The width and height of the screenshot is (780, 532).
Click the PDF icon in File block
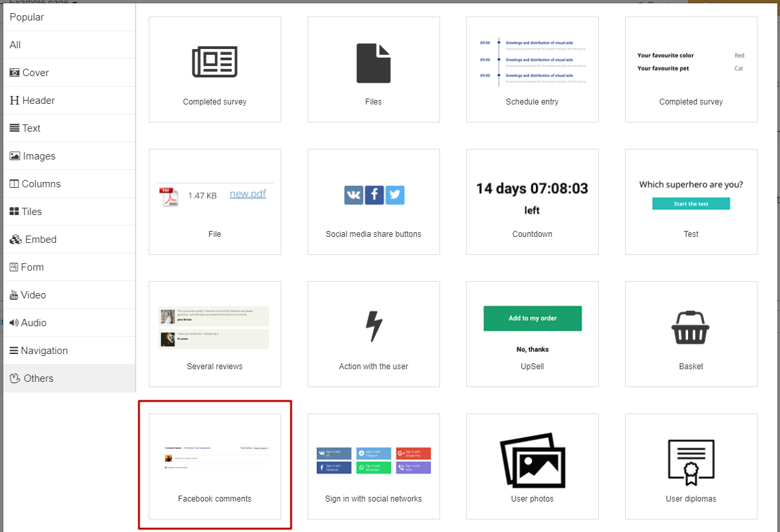(169, 196)
